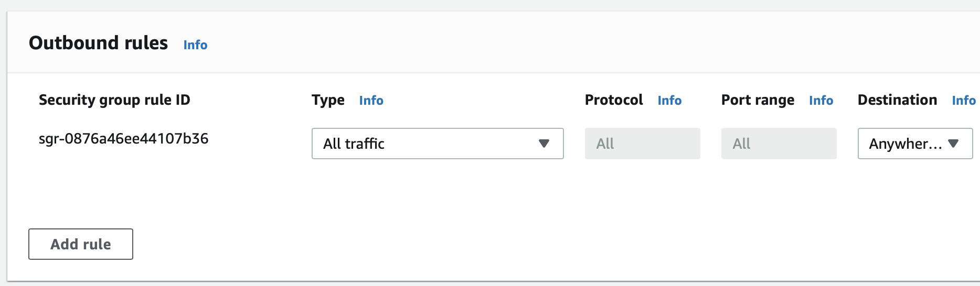
Task: Open the Info link beside Port range
Action: 821,101
